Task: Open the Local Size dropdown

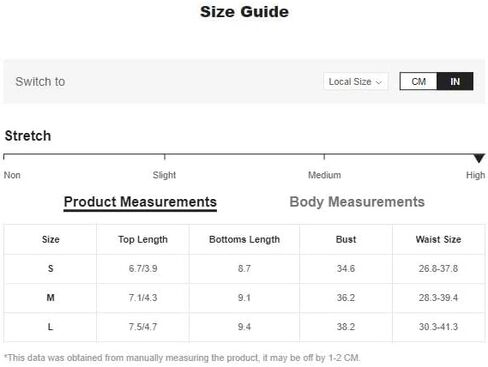Action: tap(355, 81)
